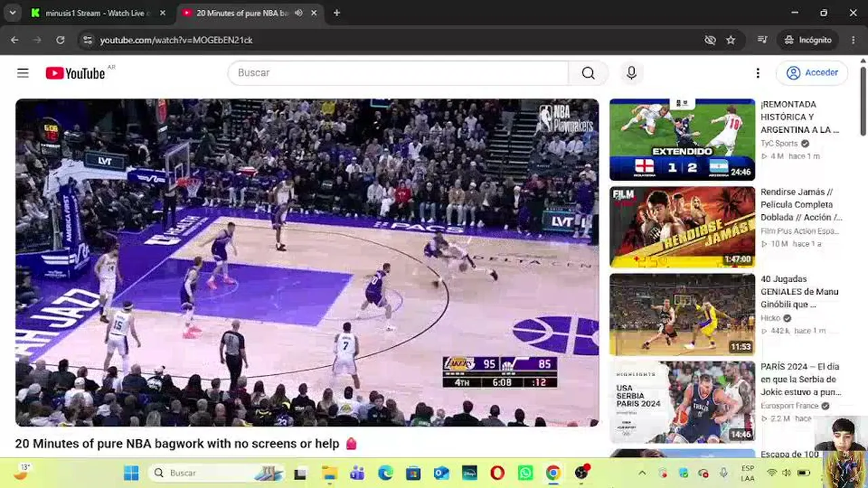Image resolution: width=868 pixels, height=488 pixels.
Task: Open File Explorer from the taskbar
Action: click(329, 473)
